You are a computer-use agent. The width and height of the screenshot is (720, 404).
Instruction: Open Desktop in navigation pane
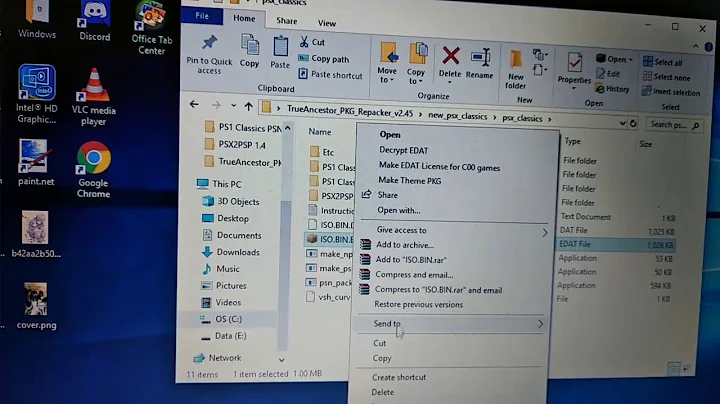(225, 219)
